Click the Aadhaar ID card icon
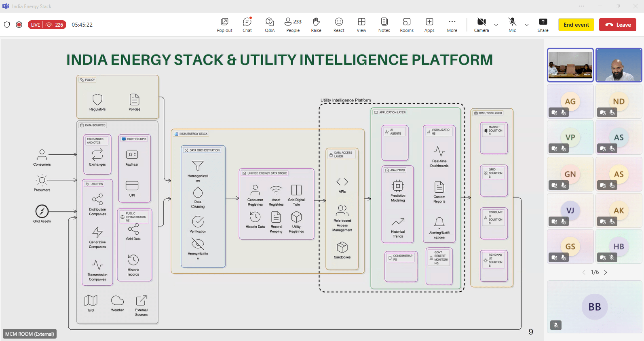The width and height of the screenshot is (644, 341). click(x=132, y=155)
